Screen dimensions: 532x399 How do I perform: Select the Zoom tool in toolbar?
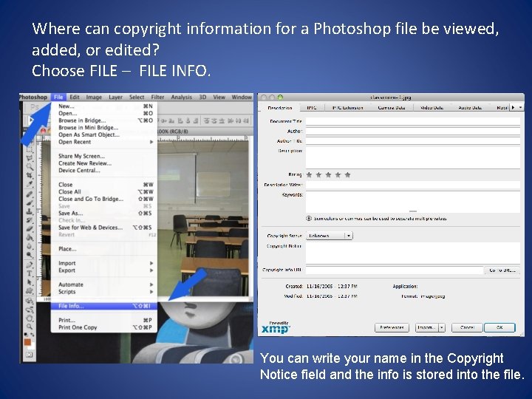click(x=30, y=327)
